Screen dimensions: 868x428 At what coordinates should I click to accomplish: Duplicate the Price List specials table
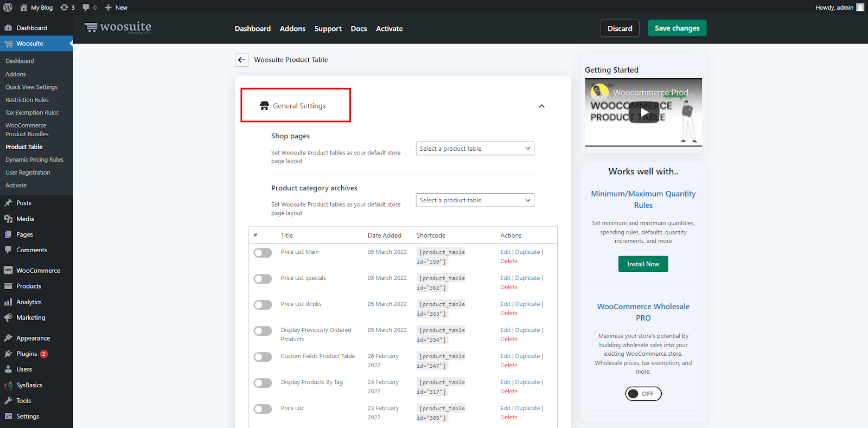pos(527,278)
